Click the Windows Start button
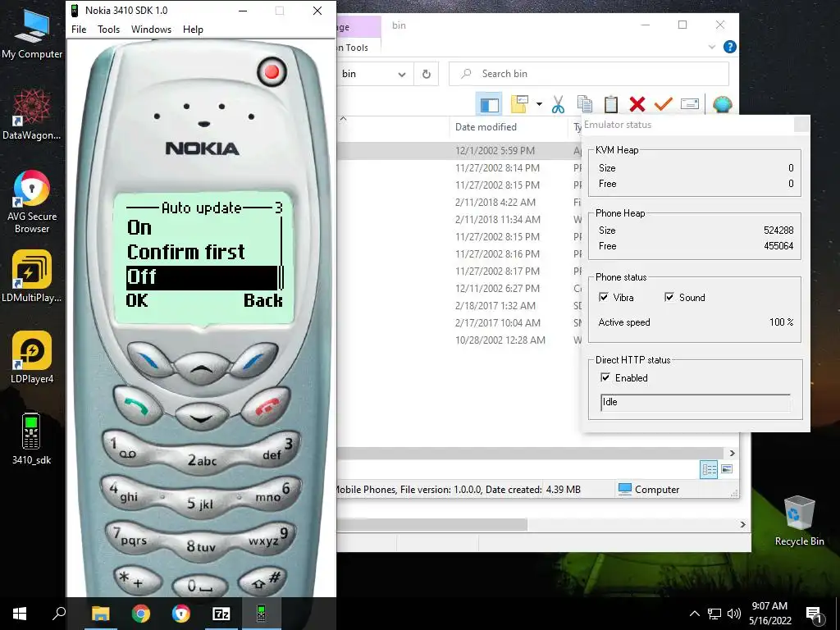This screenshot has width=840, height=630. 20,614
